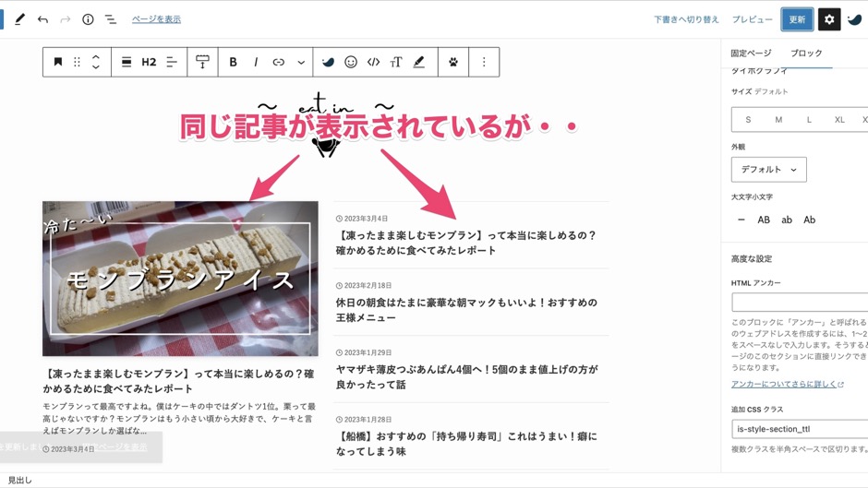Click the Redo arrow
This screenshot has width=868, height=488.
66,19
